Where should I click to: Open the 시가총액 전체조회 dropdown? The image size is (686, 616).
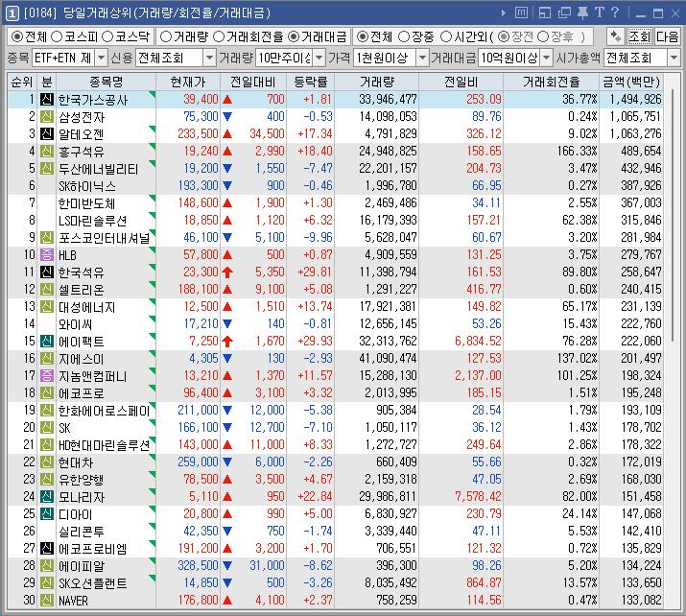pyautogui.click(x=674, y=58)
